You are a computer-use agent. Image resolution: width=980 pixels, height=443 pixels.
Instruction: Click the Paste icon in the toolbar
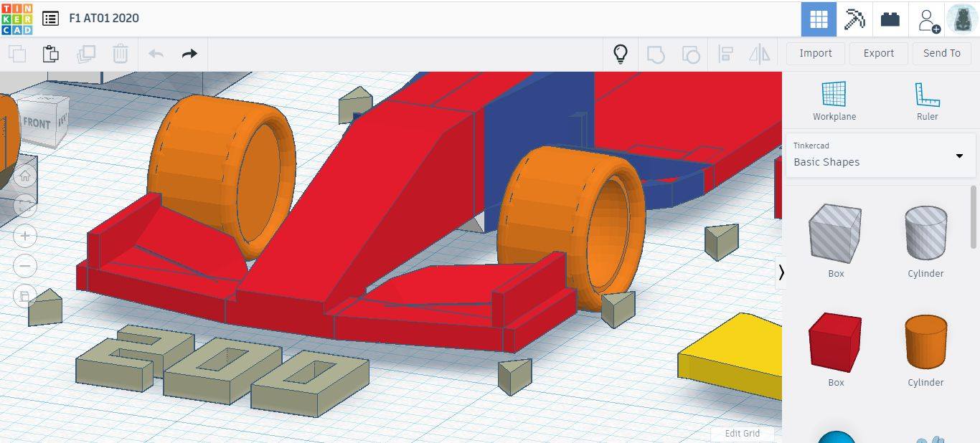50,54
